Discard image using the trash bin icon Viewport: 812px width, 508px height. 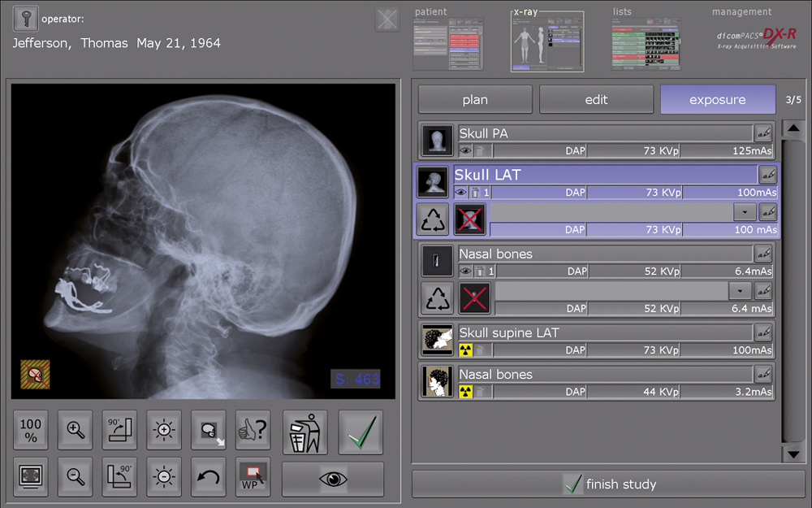304,432
